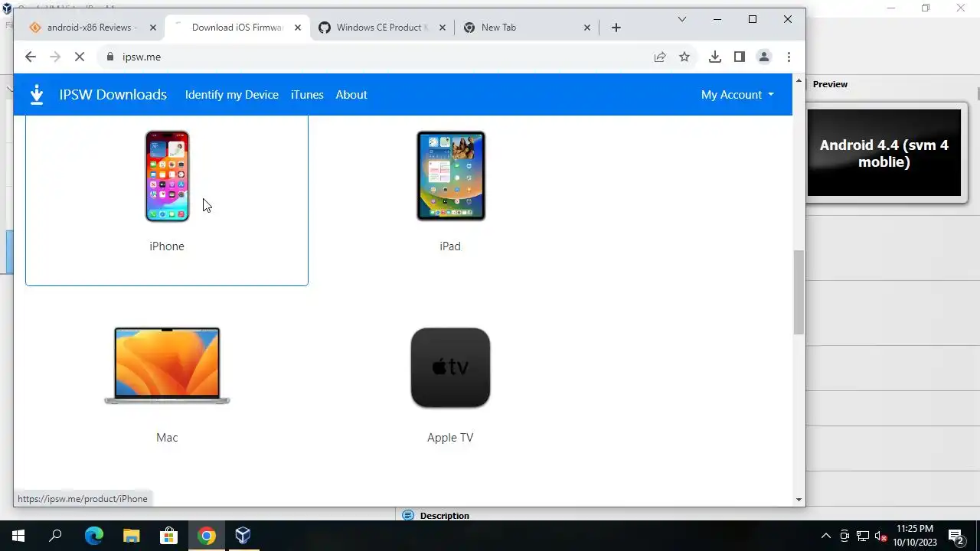The height and width of the screenshot is (551, 980).
Task: Click Chrome icon in taskbar
Action: click(x=206, y=536)
